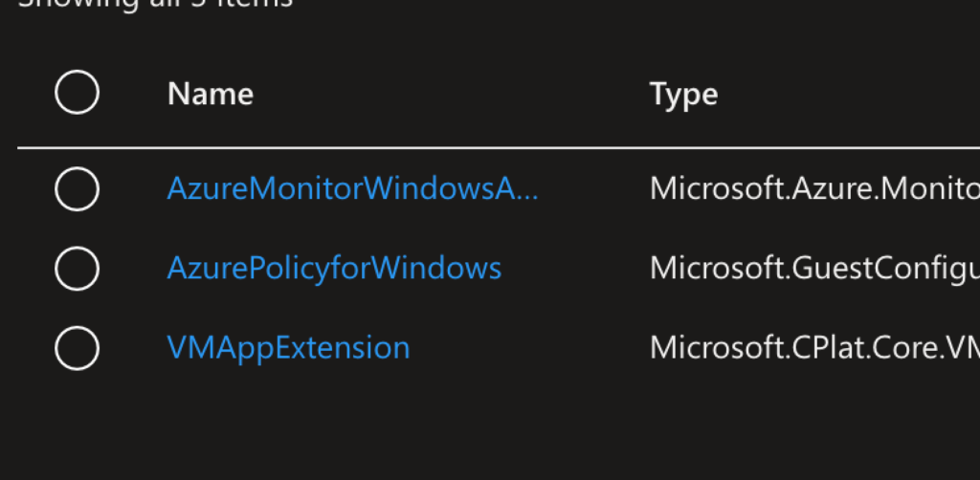The width and height of the screenshot is (980, 480).
Task: Click the circle beside the Name header
Action: [x=77, y=93]
